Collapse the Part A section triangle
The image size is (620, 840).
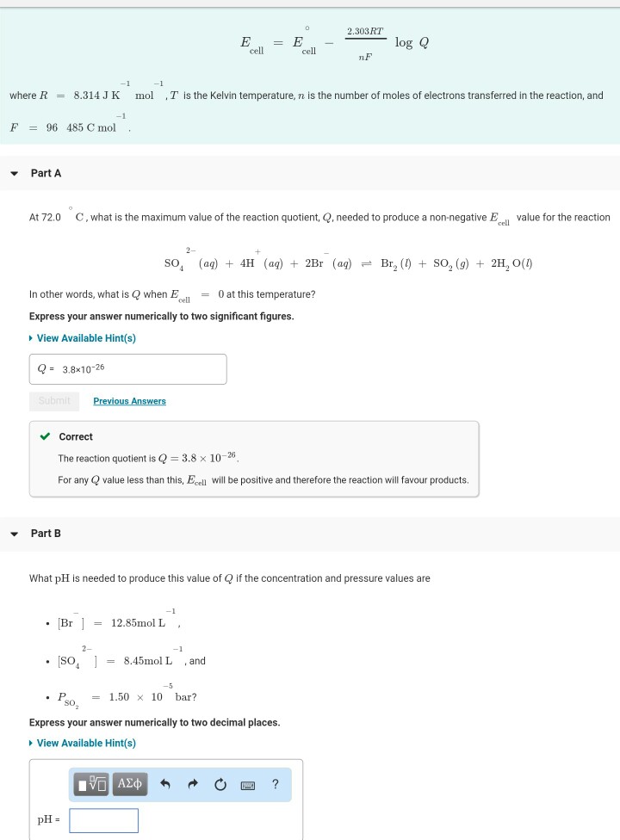pos(14,172)
